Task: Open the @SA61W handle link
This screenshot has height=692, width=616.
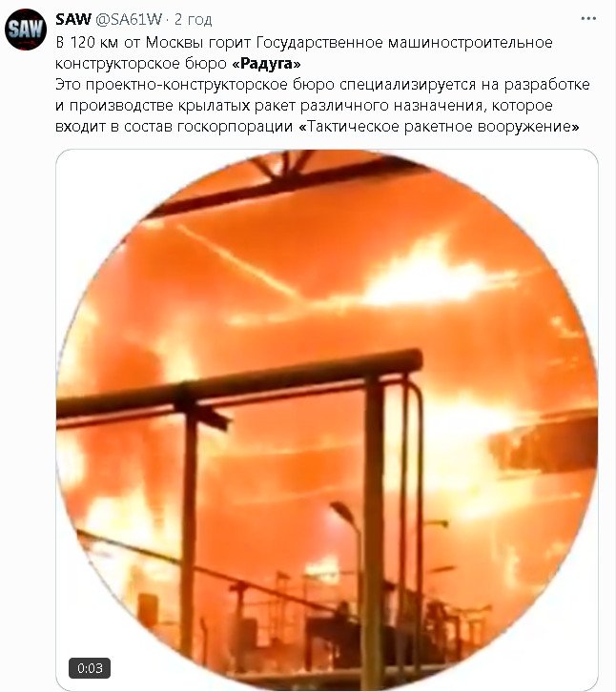Action: click(129, 19)
